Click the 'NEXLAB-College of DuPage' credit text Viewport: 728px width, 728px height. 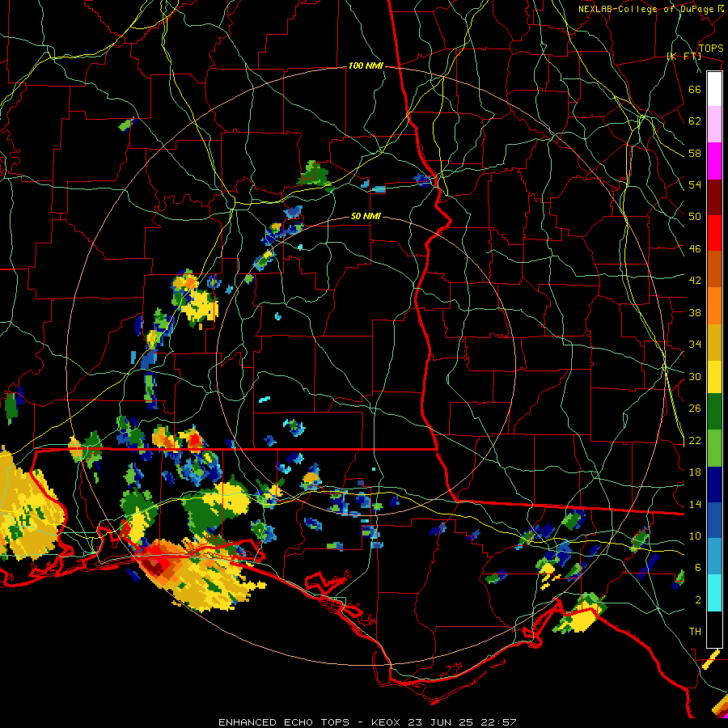pyautogui.click(x=645, y=9)
